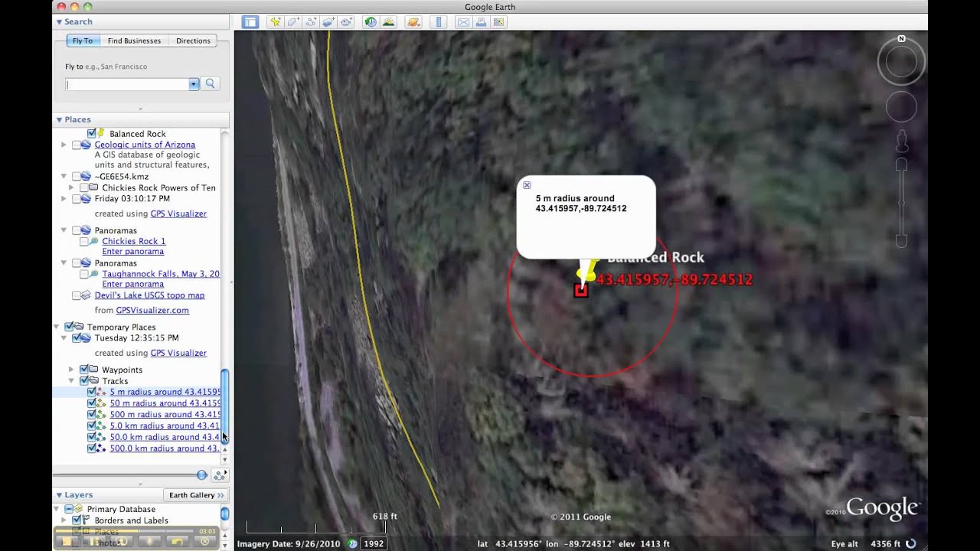Click the vertical zoom slider in navigation controls
Viewport: 980px width, 551px height.
(901, 203)
